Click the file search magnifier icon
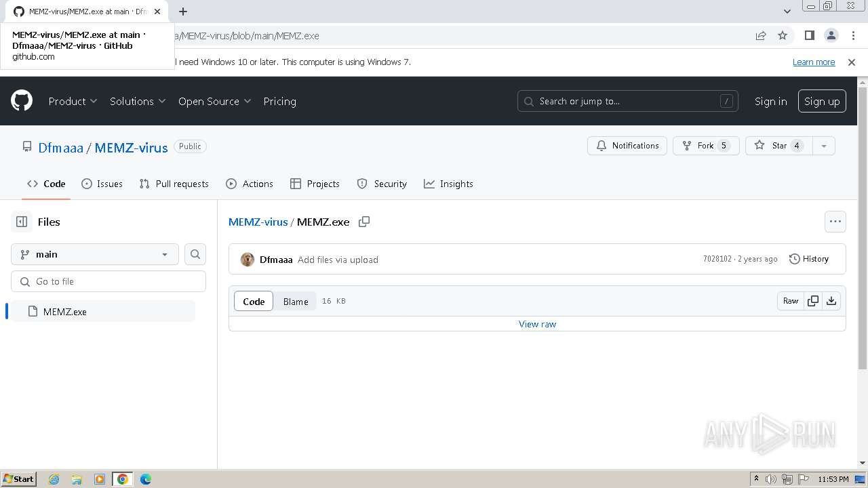This screenshot has width=868, height=488. (195, 254)
